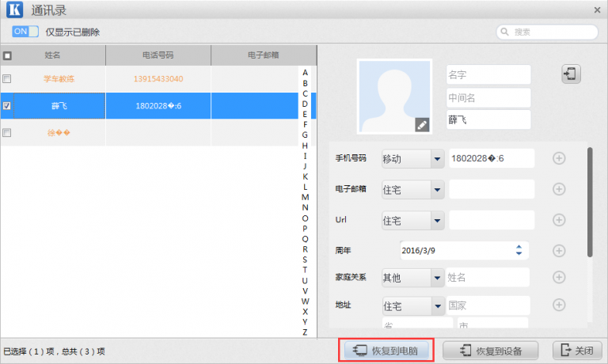Open the 家庭关系 其他 dropdown
Viewport: 608px width, 364px height.
(413, 278)
